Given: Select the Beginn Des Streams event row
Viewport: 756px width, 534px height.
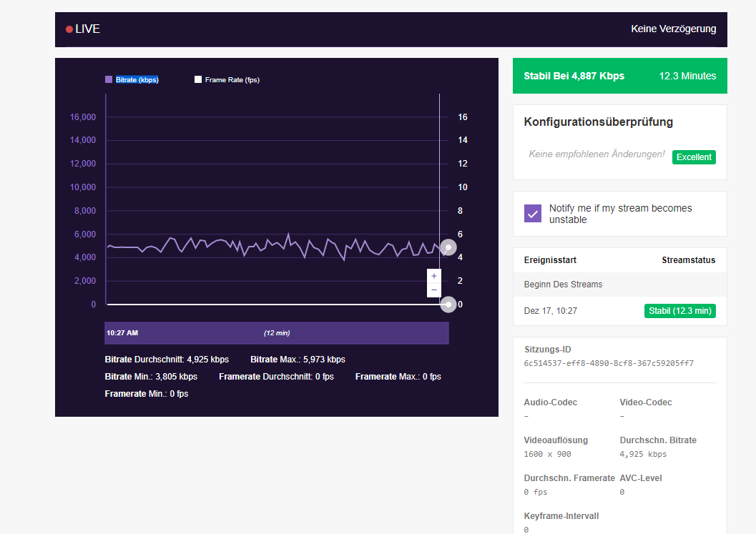Looking at the screenshot, I should point(619,285).
